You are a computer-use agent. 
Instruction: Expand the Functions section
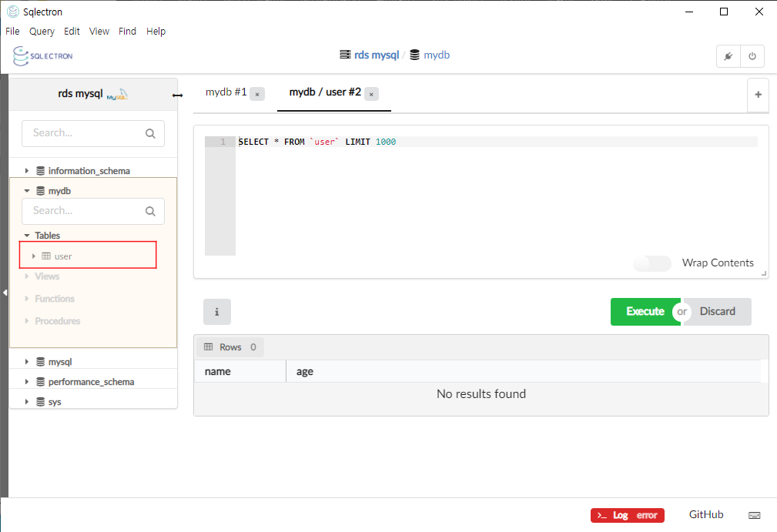pyautogui.click(x=27, y=299)
